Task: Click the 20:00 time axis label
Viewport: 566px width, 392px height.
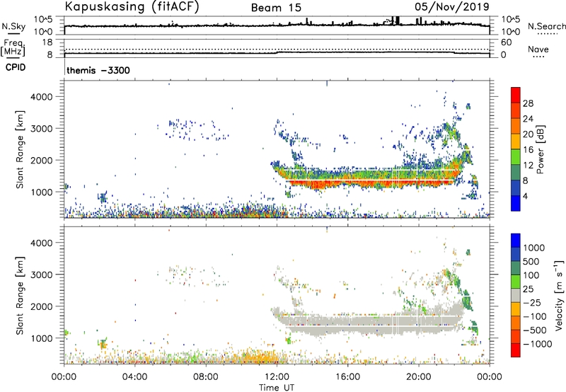Action: [x=418, y=377]
